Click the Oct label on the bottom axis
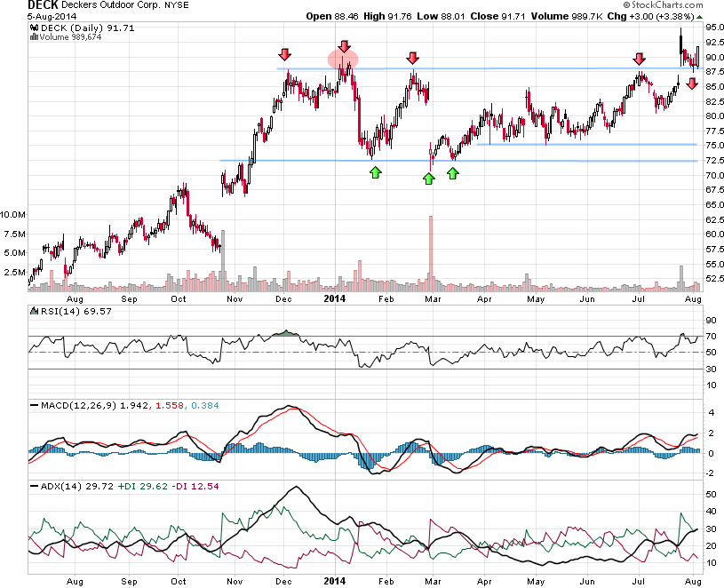 (x=179, y=582)
